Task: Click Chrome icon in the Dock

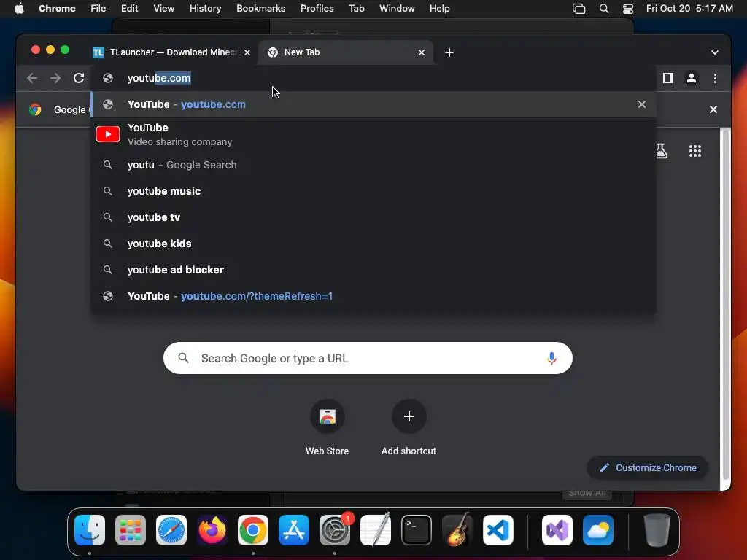Action: [253, 530]
